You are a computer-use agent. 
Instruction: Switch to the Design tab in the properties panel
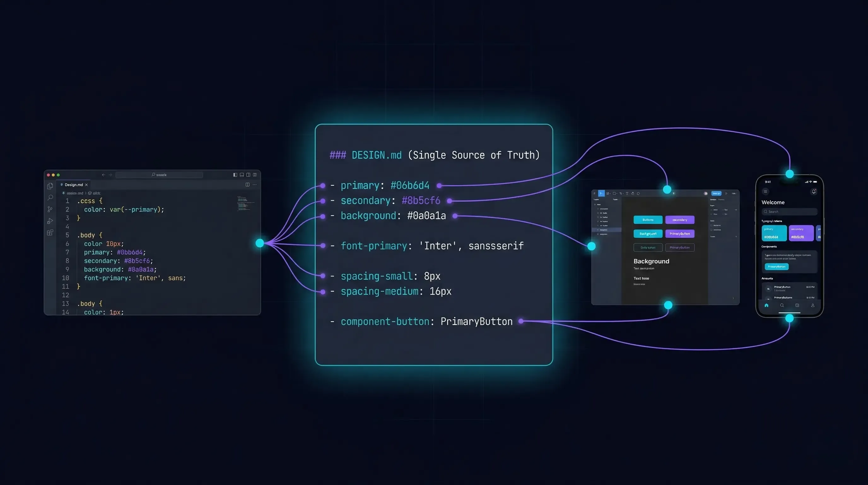(x=714, y=200)
